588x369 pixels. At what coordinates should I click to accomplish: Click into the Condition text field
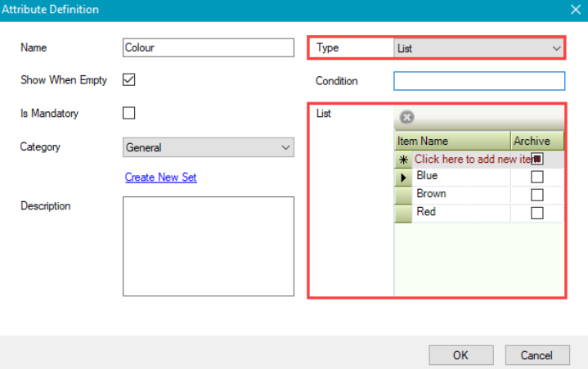[x=478, y=81]
